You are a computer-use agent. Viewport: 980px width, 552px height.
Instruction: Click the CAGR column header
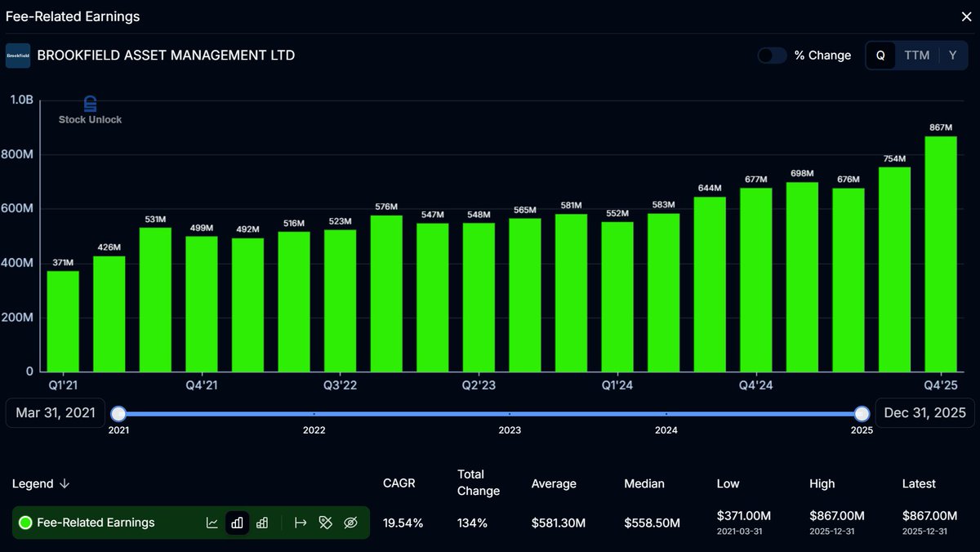tap(399, 483)
